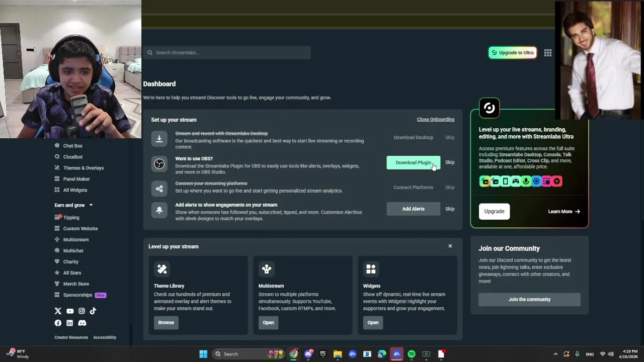The height and width of the screenshot is (362, 644).
Task: Click the Search Streamlabs input field
Action: (x=227, y=53)
